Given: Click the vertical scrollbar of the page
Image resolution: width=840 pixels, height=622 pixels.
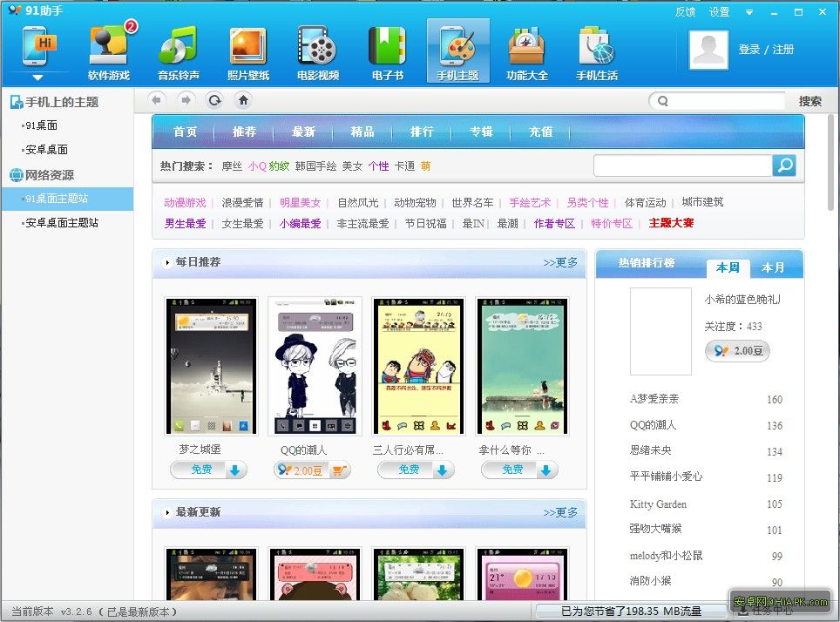Looking at the screenshot, I should click(830, 162).
